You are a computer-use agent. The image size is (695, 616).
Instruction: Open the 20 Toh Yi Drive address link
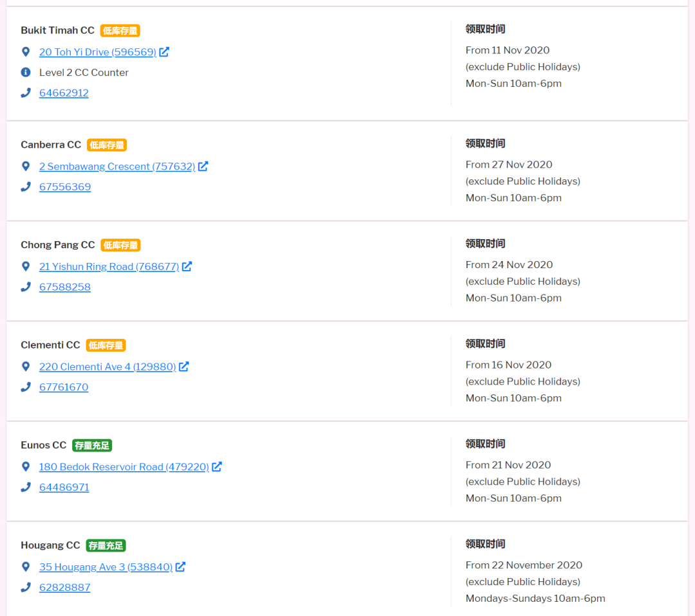(x=97, y=52)
